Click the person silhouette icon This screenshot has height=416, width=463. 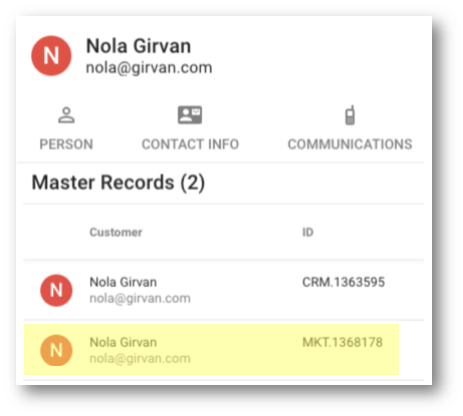[66, 115]
